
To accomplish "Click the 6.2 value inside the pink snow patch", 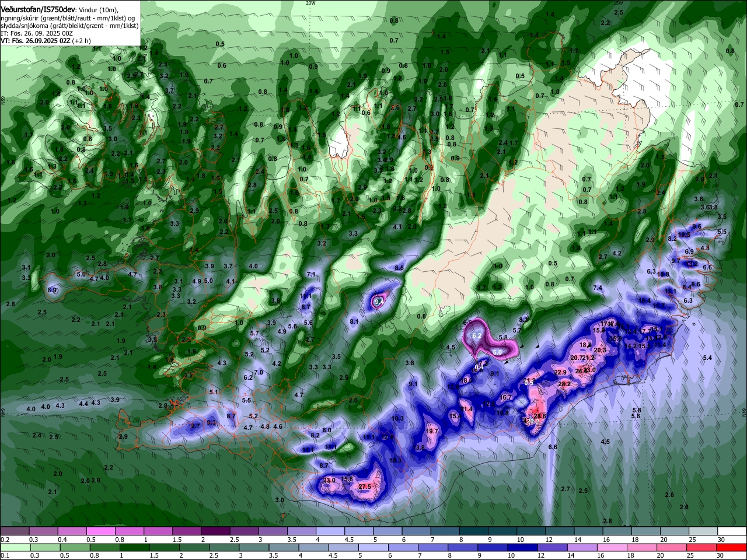I will tap(476, 335).
